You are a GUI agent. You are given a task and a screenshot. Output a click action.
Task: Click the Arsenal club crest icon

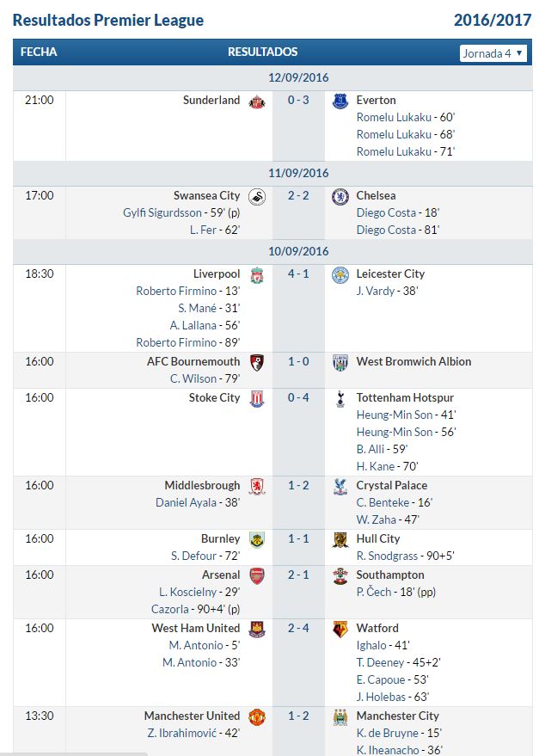point(256,576)
